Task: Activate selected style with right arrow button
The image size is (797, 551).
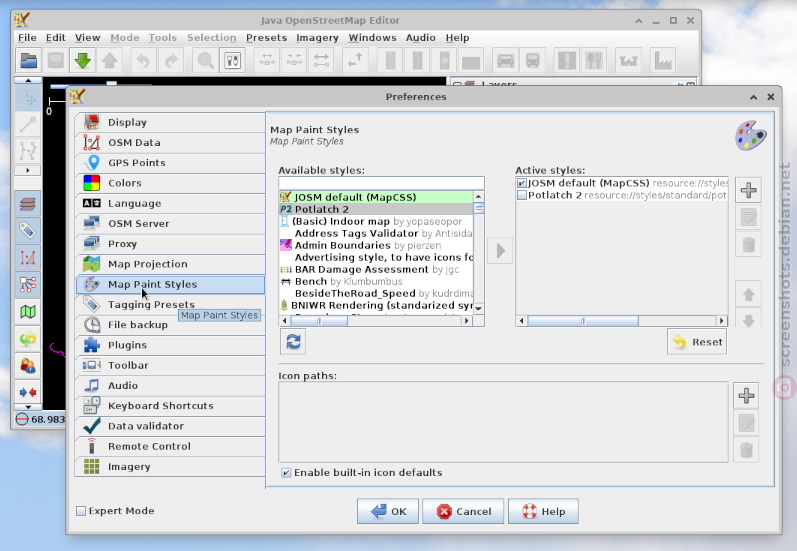Action: tap(500, 251)
